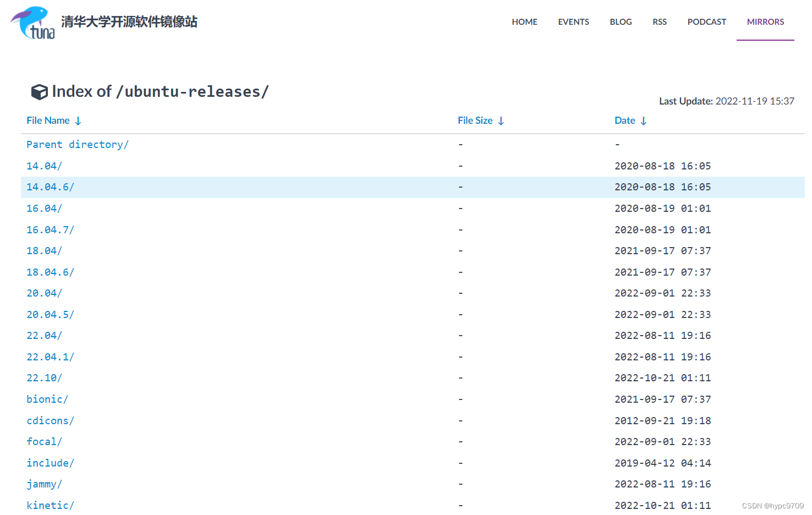This screenshot has height=515, width=812.
Task: Open the focal/ directory
Action: [x=44, y=442]
